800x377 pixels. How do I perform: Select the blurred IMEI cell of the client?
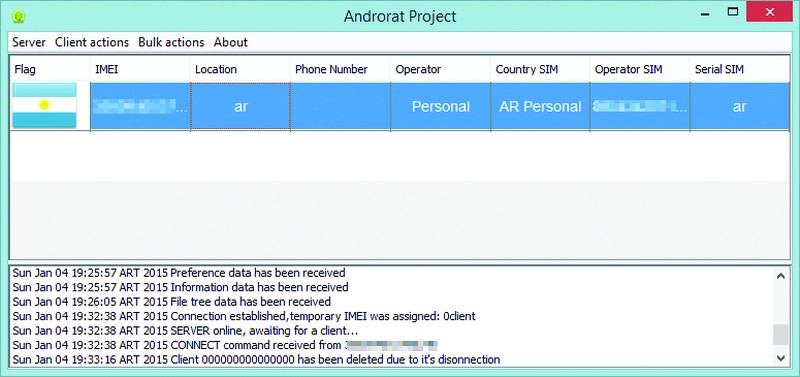pos(140,107)
